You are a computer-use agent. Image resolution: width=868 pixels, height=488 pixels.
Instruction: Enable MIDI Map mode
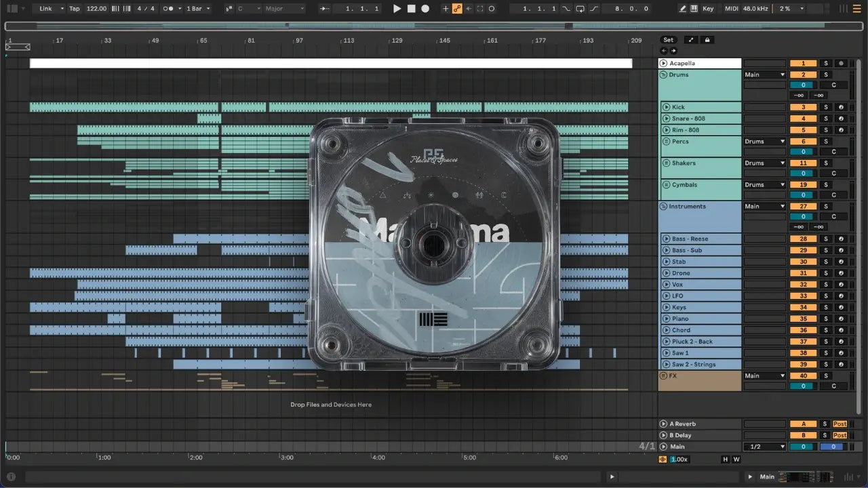[731, 9]
